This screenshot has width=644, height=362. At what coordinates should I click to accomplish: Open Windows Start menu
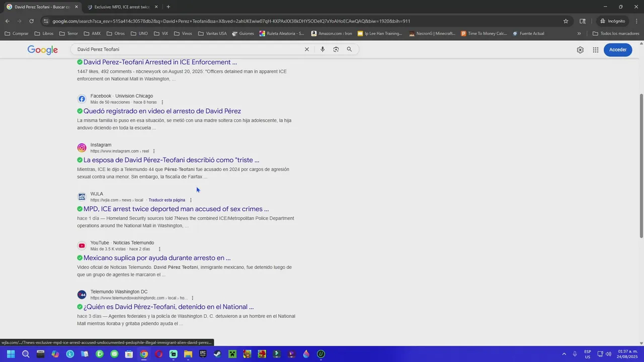11,354
